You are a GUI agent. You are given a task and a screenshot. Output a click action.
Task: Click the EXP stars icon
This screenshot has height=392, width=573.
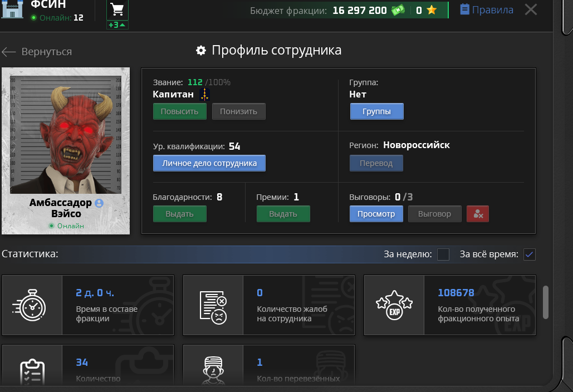point(394,306)
